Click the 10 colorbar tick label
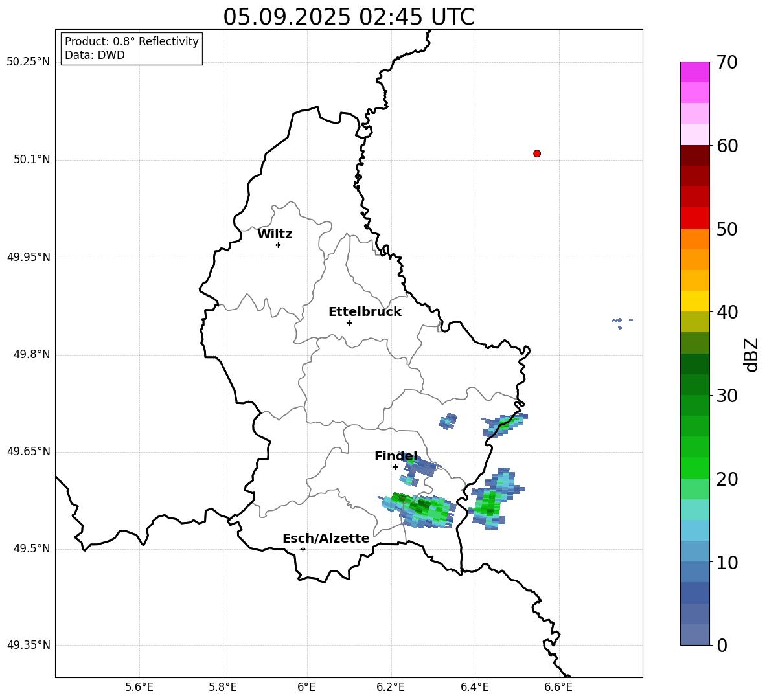Image resolution: width=767 pixels, height=700 pixels. coord(727,563)
